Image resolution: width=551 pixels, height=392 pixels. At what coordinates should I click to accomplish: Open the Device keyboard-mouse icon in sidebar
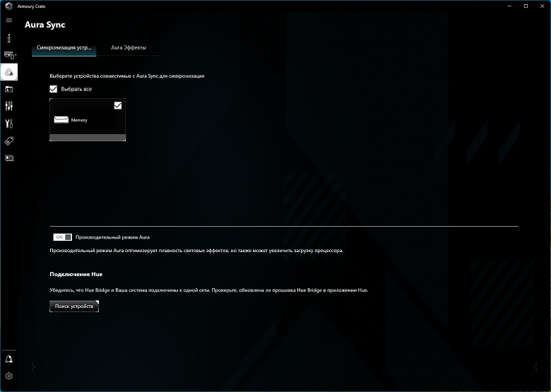tap(9, 55)
